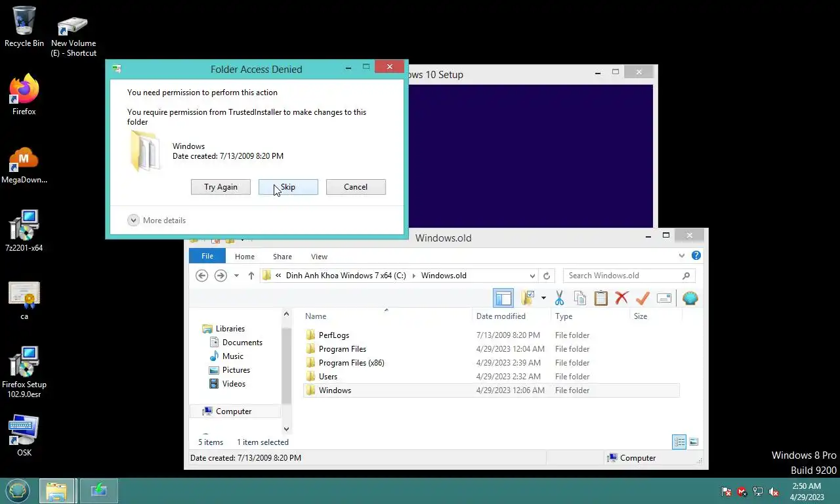Click the File Explorer taskbar button
840x504 pixels.
[x=58, y=491]
